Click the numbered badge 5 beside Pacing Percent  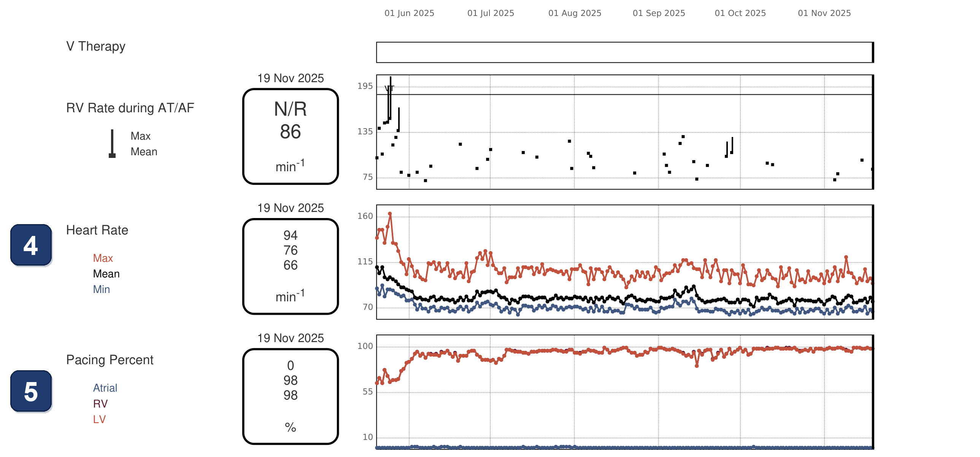31,391
